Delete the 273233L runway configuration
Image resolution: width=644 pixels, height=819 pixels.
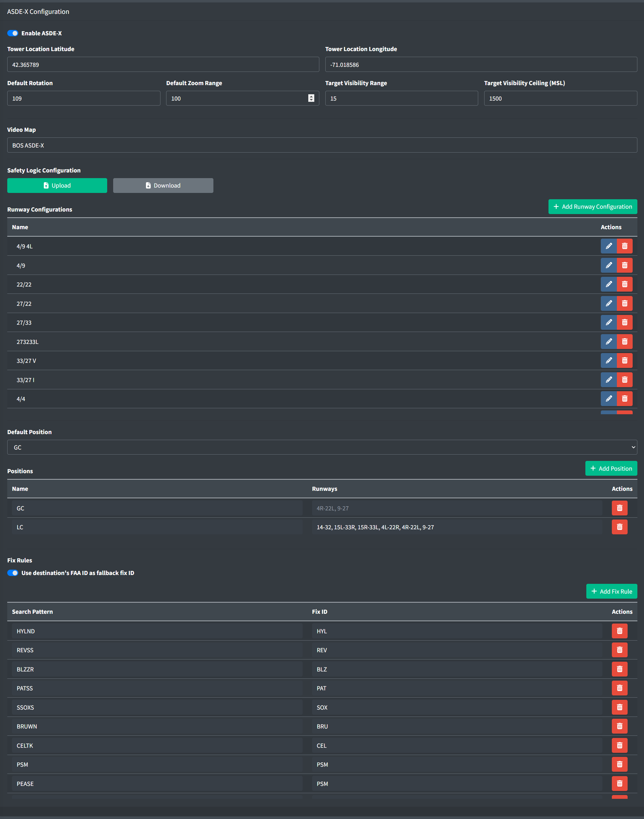tap(624, 341)
